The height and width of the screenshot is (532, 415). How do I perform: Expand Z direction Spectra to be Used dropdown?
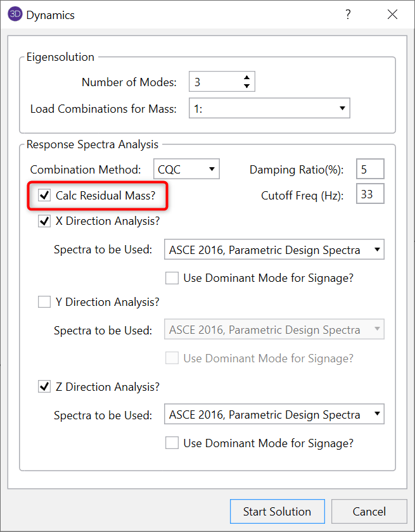click(x=274, y=415)
